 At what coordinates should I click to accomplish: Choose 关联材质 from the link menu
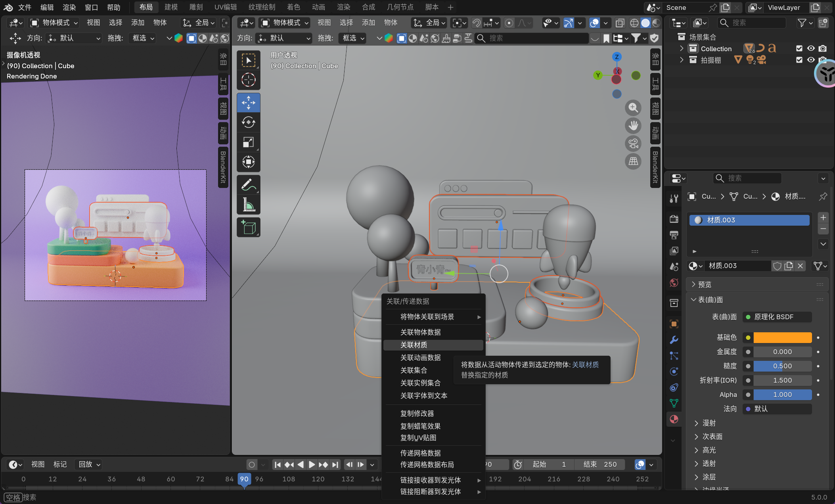click(x=414, y=345)
